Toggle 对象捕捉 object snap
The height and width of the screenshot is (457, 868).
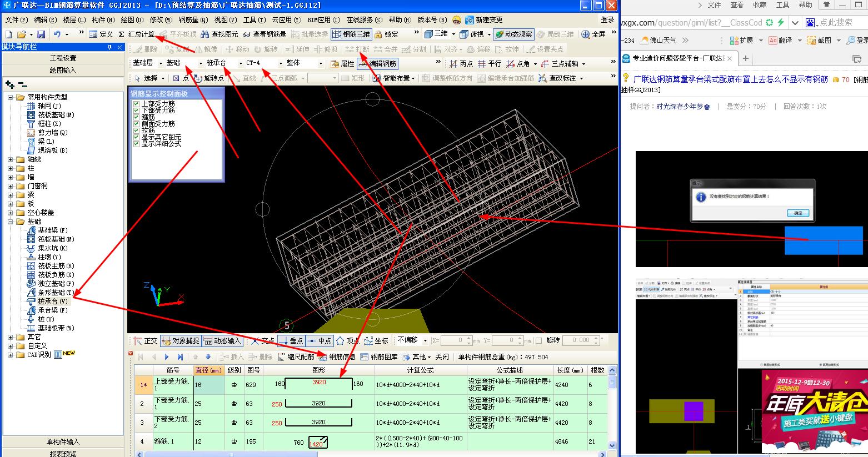pos(181,340)
